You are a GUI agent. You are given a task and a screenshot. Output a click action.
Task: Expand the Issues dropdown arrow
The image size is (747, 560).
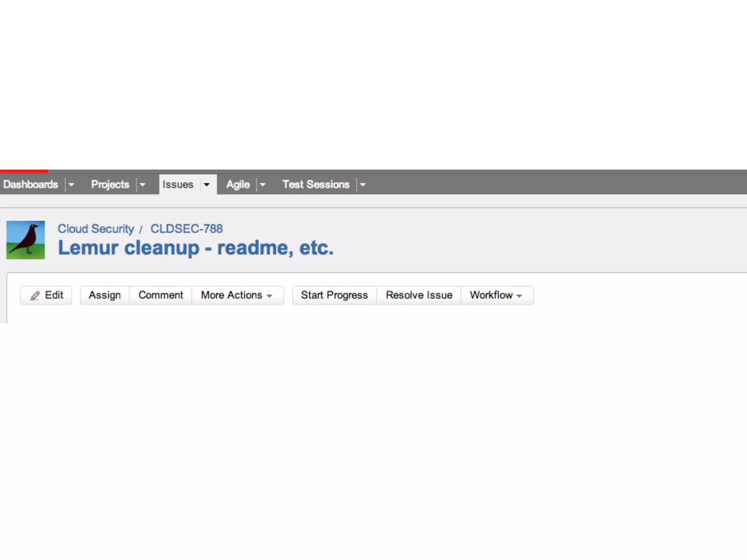point(207,184)
